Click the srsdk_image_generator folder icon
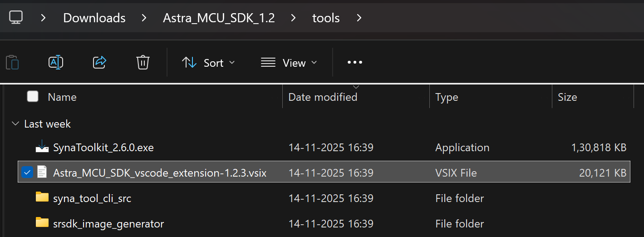This screenshot has width=644, height=237. pos(42,223)
